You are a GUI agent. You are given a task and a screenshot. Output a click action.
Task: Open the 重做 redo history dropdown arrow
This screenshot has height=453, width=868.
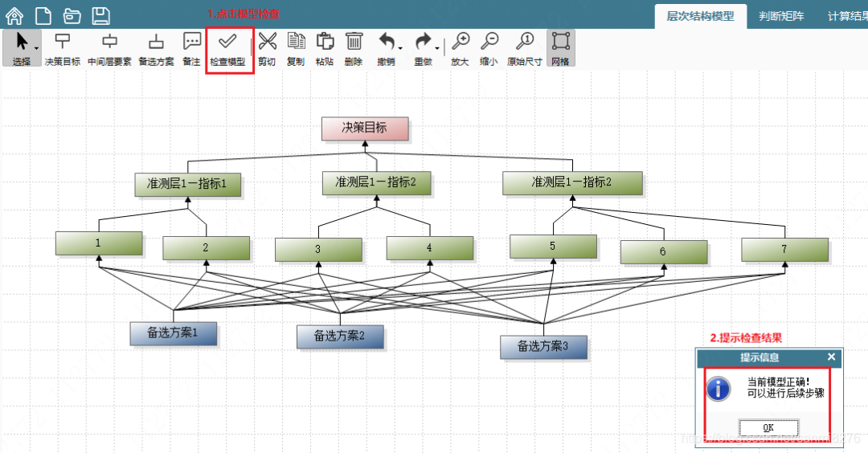pos(437,49)
